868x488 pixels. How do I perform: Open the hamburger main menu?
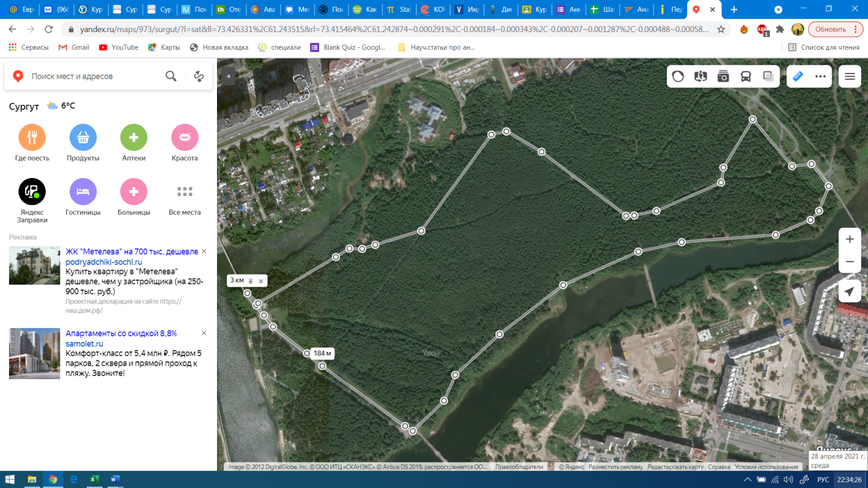850,77
